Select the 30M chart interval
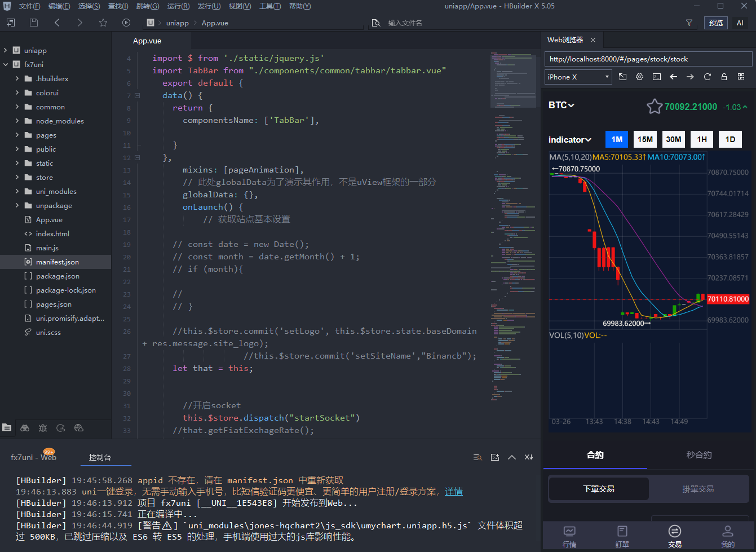 674,139
